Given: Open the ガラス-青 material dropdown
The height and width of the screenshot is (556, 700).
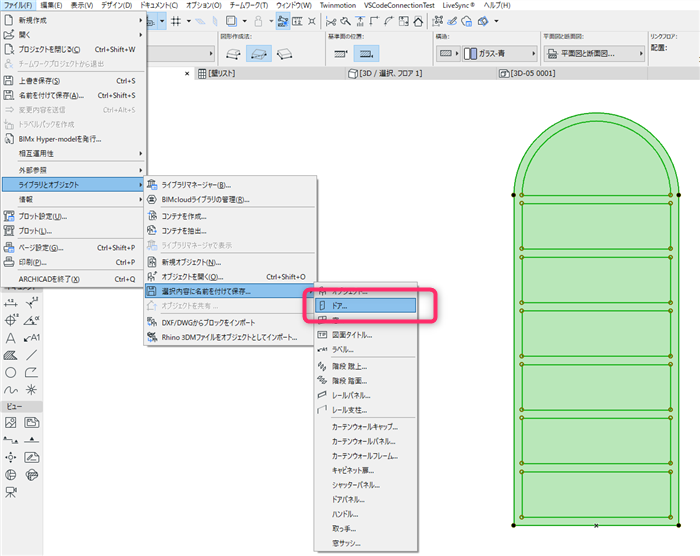Looking at the screenshot, I should 500,54.
